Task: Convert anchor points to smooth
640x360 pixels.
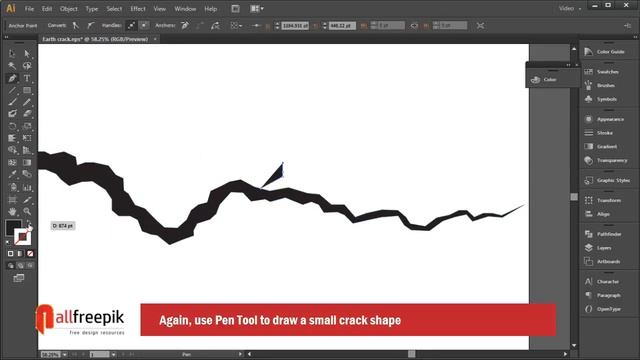Action: 90,26
